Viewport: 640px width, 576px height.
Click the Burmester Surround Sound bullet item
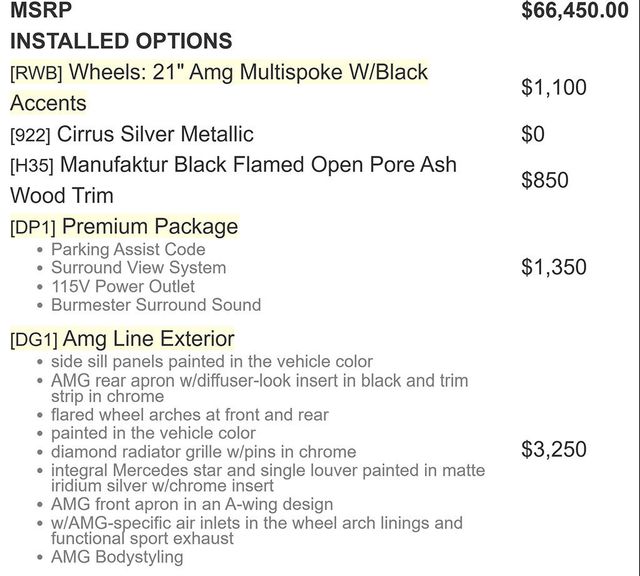[156, 305]
